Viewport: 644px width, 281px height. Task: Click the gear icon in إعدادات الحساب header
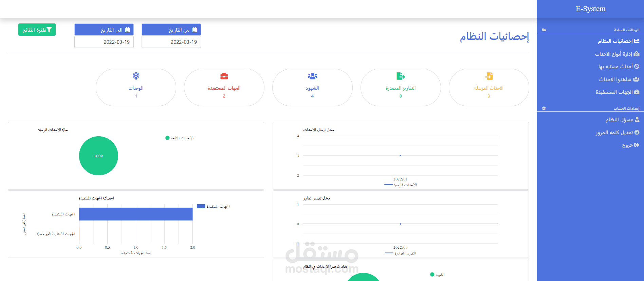(x=544, y=108)
